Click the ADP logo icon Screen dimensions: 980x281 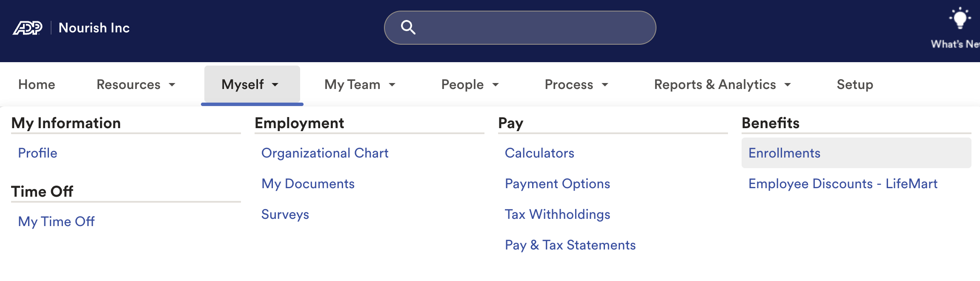pyautogui.click(x=28, y=28)
